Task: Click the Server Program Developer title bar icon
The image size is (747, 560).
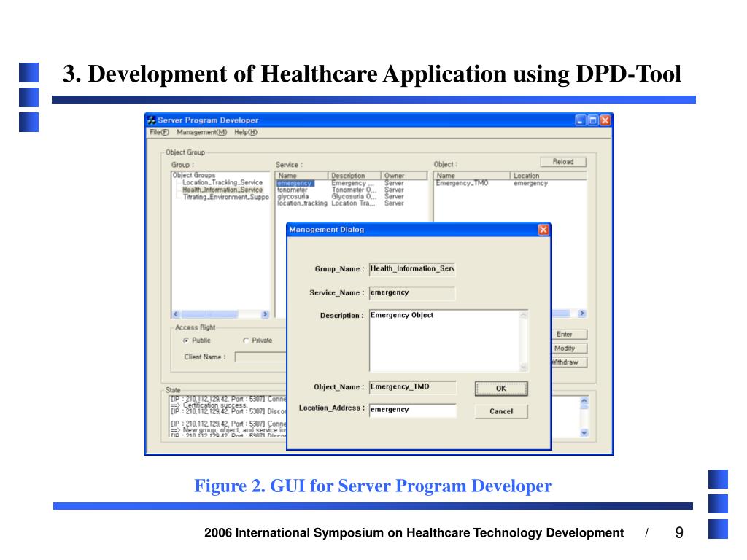Action: pos(152,120)
